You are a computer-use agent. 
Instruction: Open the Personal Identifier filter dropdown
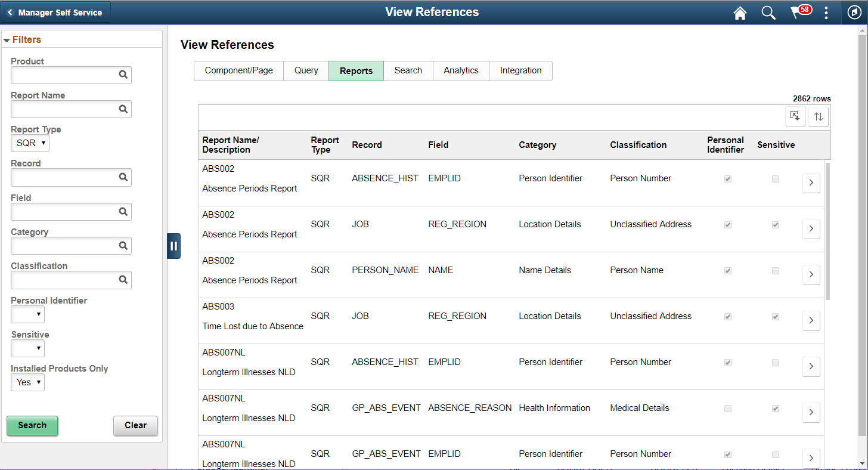27,314
